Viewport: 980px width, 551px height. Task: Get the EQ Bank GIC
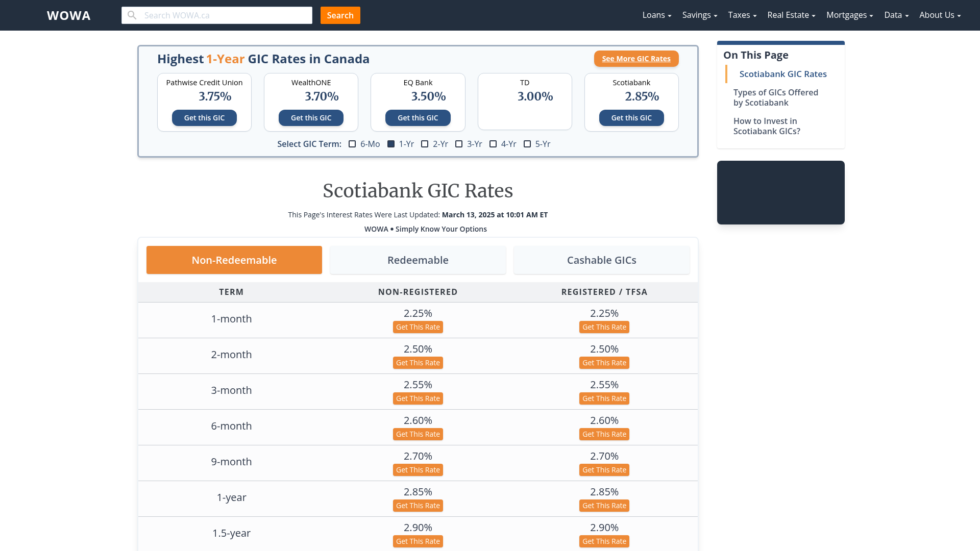pyautogui.click(x=418, y=118)
